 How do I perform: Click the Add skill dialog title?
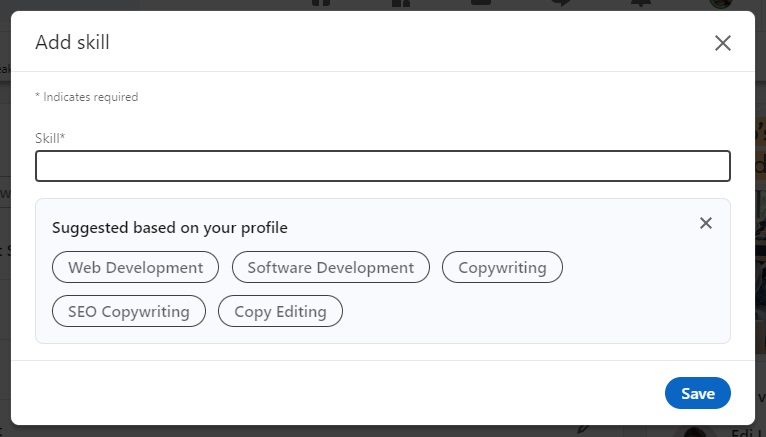click(72, 42)
